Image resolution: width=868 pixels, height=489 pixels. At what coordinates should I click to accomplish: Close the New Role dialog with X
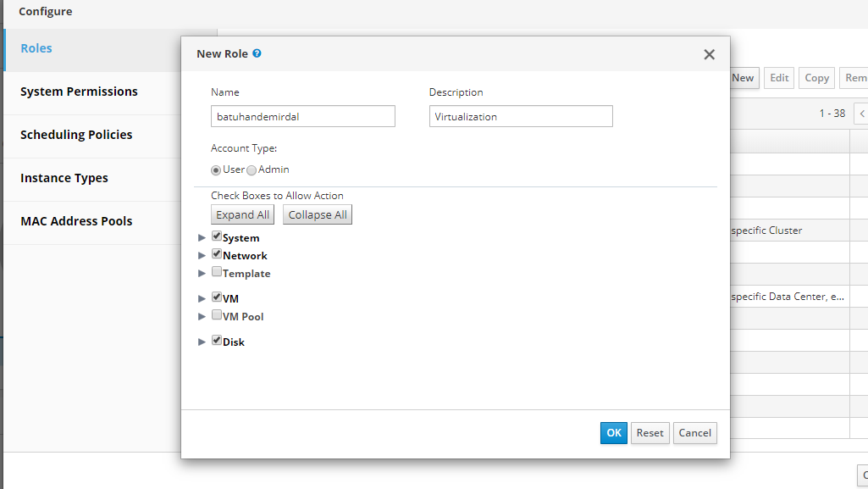(x=709, y=54)
